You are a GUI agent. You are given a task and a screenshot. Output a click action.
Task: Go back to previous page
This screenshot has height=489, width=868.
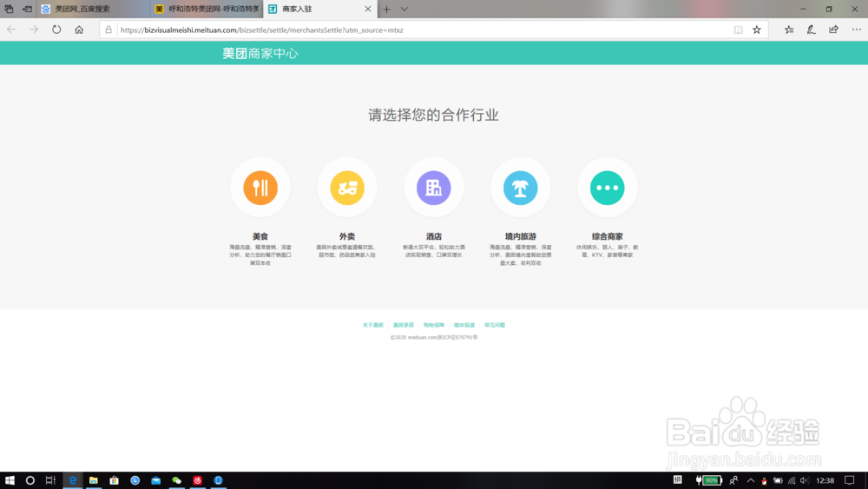[11, 30]
